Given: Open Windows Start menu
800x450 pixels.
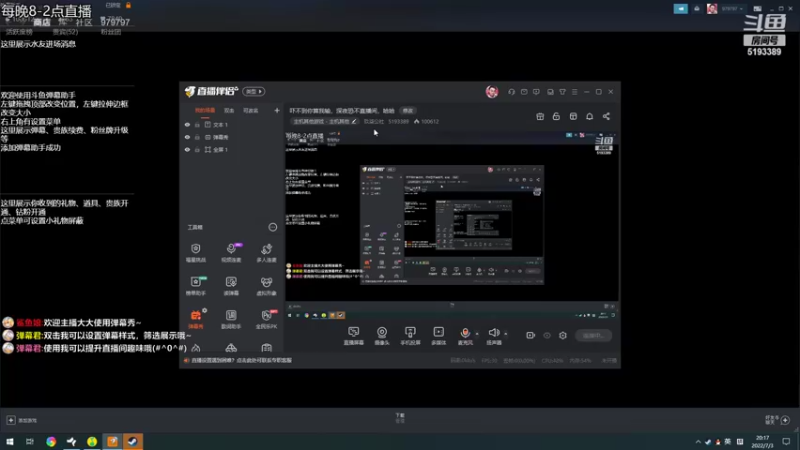Looking at the screenshot, I should [10, 441].
